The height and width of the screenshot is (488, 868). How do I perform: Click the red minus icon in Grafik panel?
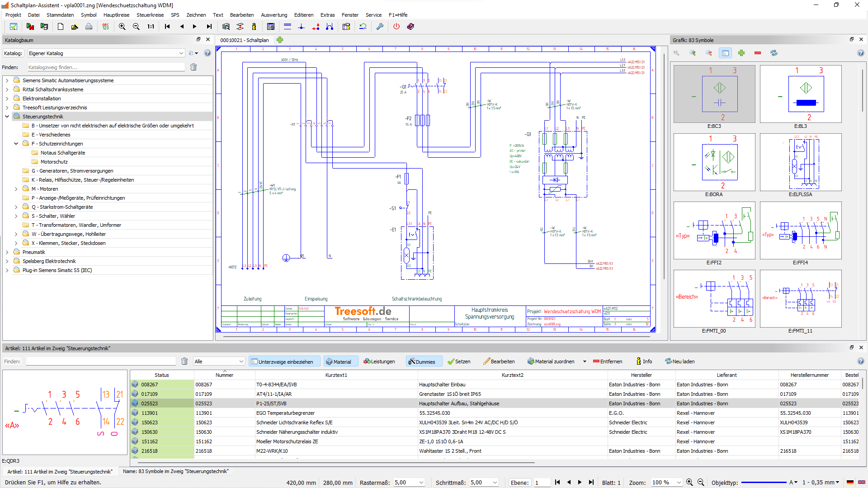tap(758, 53)
